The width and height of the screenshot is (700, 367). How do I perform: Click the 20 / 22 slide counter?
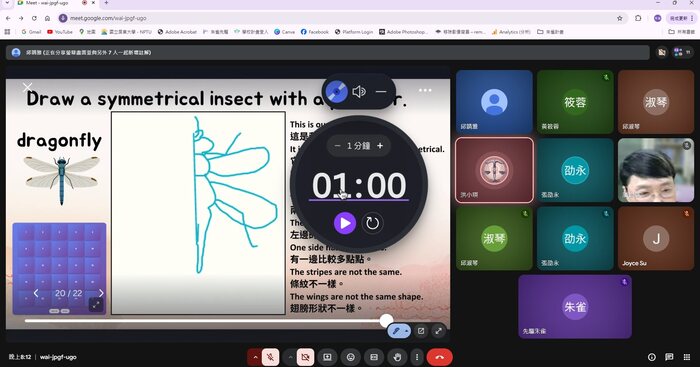(68, 293)
